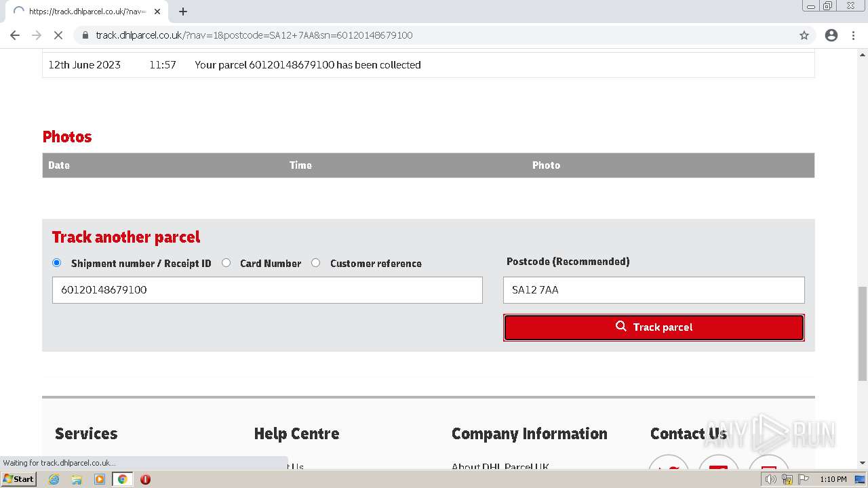
Task: Open the network tray icon
Action: coord(787,479)
